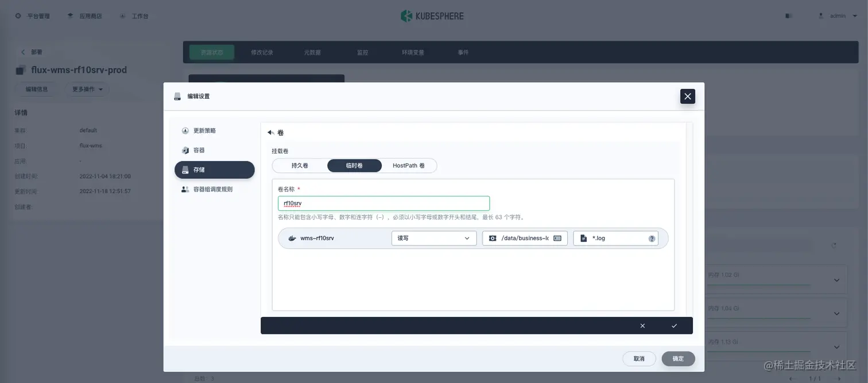Switch to the 修改记录 tab

[x=262, y=52]
